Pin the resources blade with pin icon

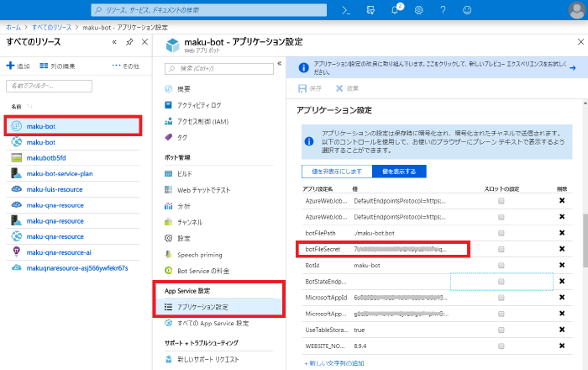129,42
